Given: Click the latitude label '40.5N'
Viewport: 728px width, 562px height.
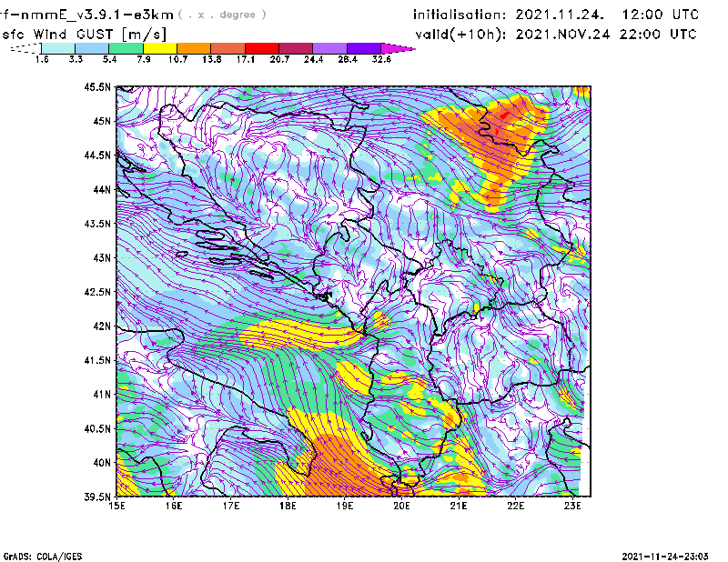Looking at the screenshot, I should point(97,428).
